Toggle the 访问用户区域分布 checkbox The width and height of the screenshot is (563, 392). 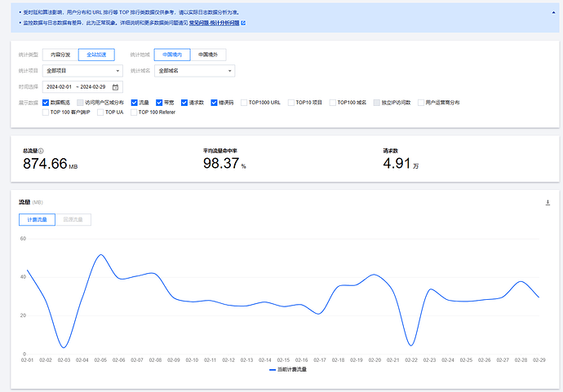[81, 103]
